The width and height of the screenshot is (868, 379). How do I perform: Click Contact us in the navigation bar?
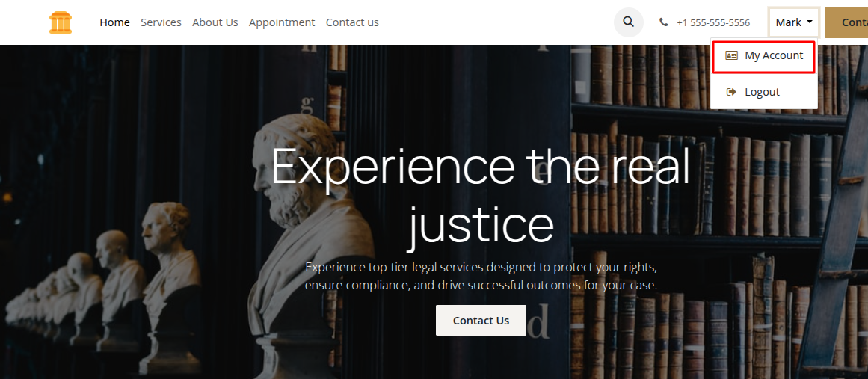pos(352,22)
